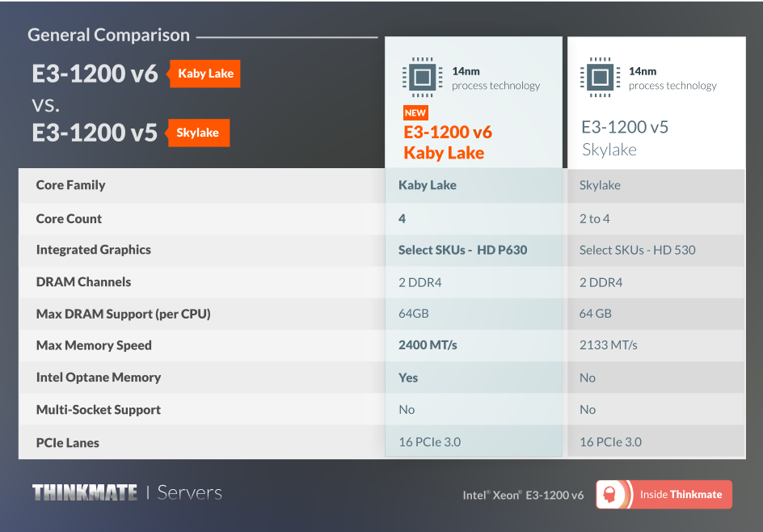
Task: Click '14nm process technology' in the v6 column
Action: 495,78
